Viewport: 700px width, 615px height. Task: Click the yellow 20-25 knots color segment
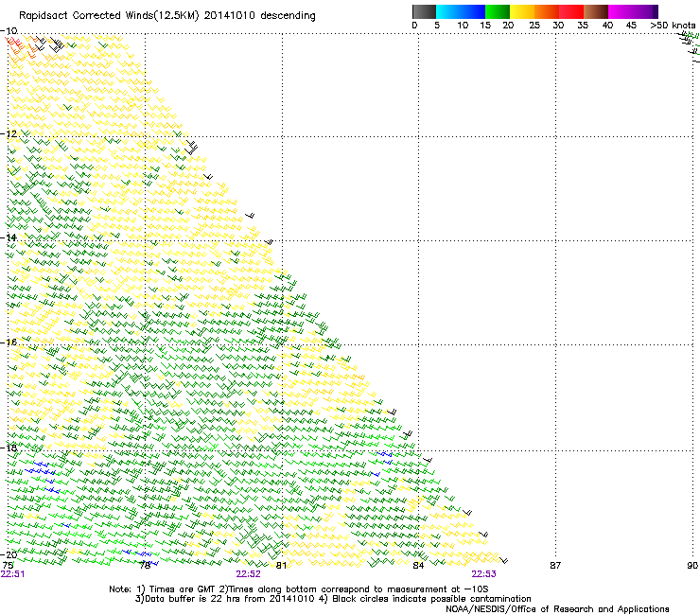click(x=522, y=11)
